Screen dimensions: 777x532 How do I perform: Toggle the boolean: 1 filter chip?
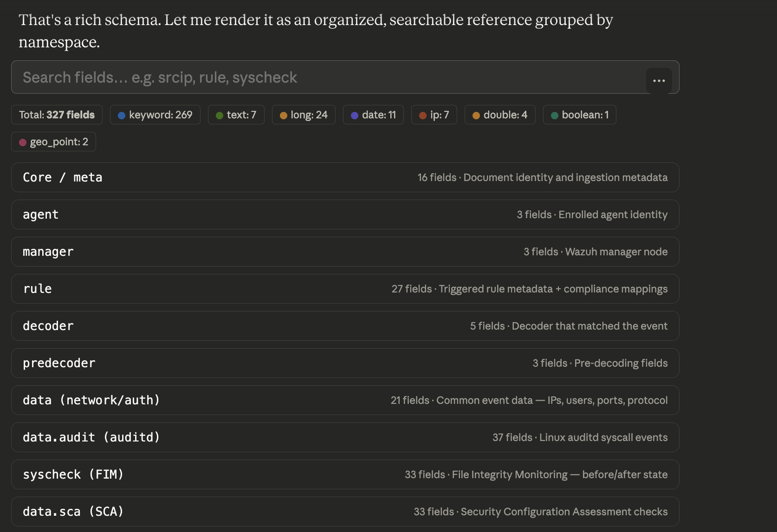[x=579, y=115]
